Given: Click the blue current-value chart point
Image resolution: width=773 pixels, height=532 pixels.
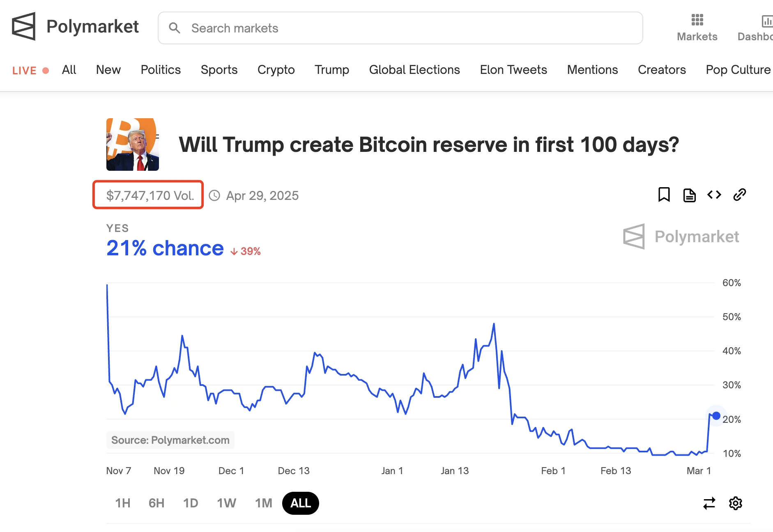Looking at the screenshot, I should click(x=716, y=416).
